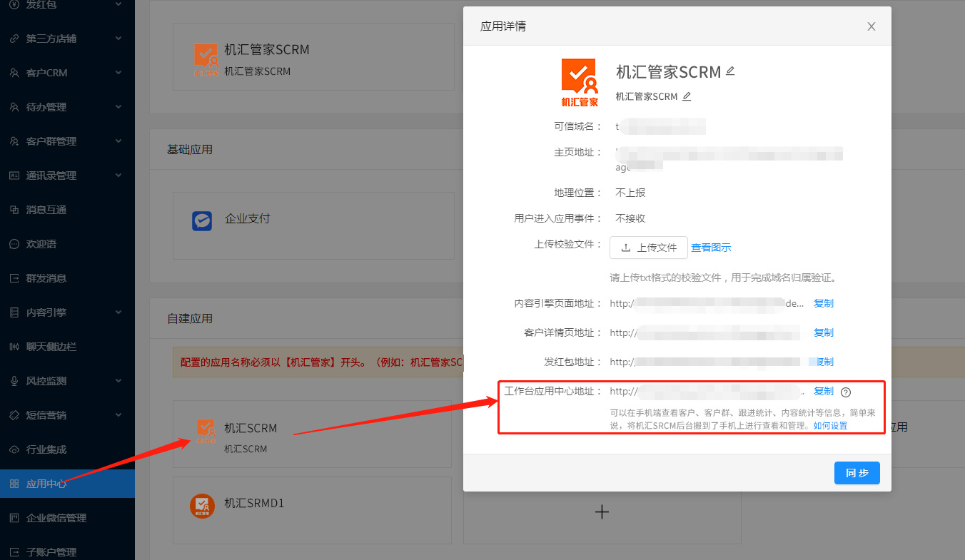This screenshot has height=560, width=965.
Task: Expand the 发红包 menu chevron
Action: pos(118,4)
